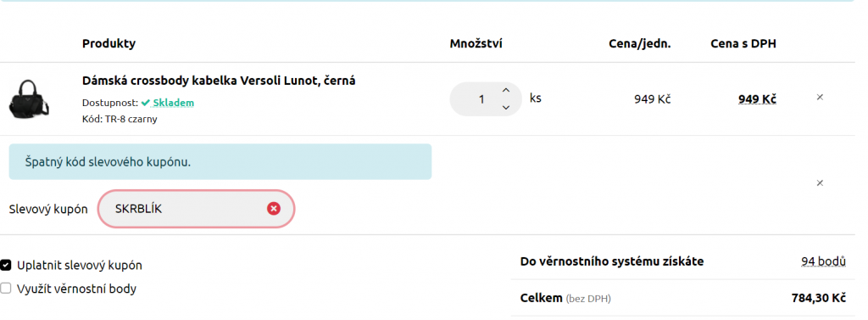Viewport: 868px width, 320px height.
Task: Dismiss the discount coupon row
Action: coord(820,183)
